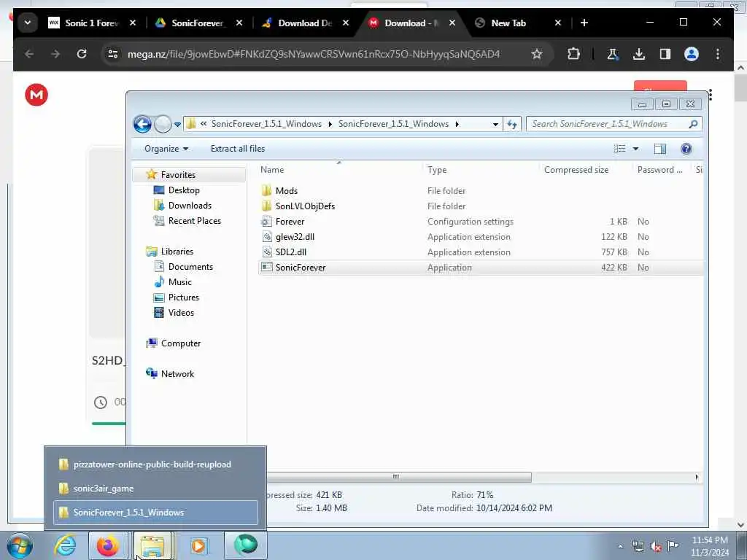Image resolution: width=747 pixels, height=560 pixels.
Task: Click the Explorer refresh button
Action: click(512, 124)
